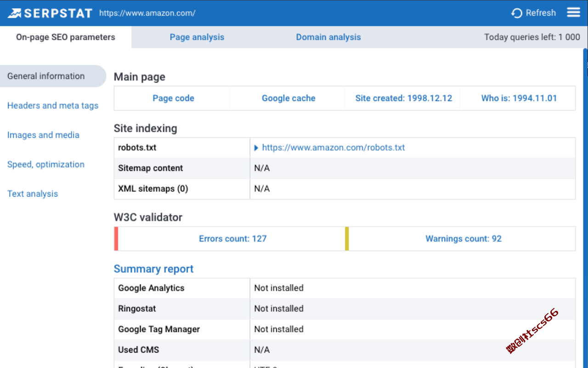
Task: Switch to Domain analysis tab
Action: click(328, 37)
